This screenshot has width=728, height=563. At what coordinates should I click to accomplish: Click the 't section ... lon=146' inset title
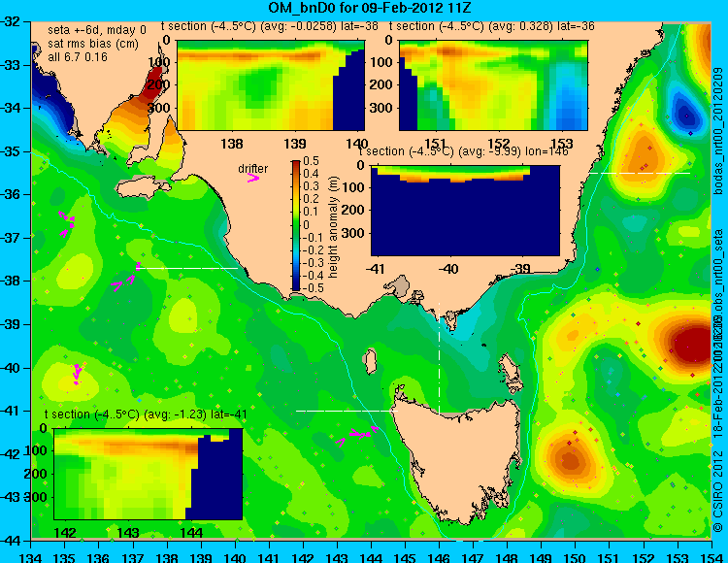pos(463,151)
